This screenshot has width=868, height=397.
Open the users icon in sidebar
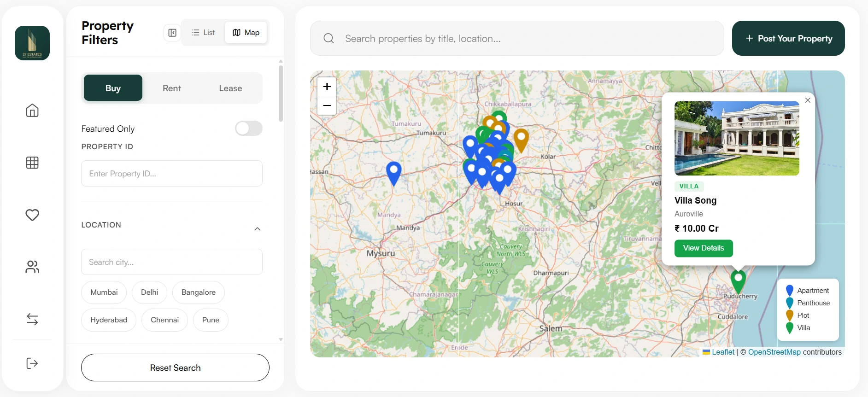32,267
